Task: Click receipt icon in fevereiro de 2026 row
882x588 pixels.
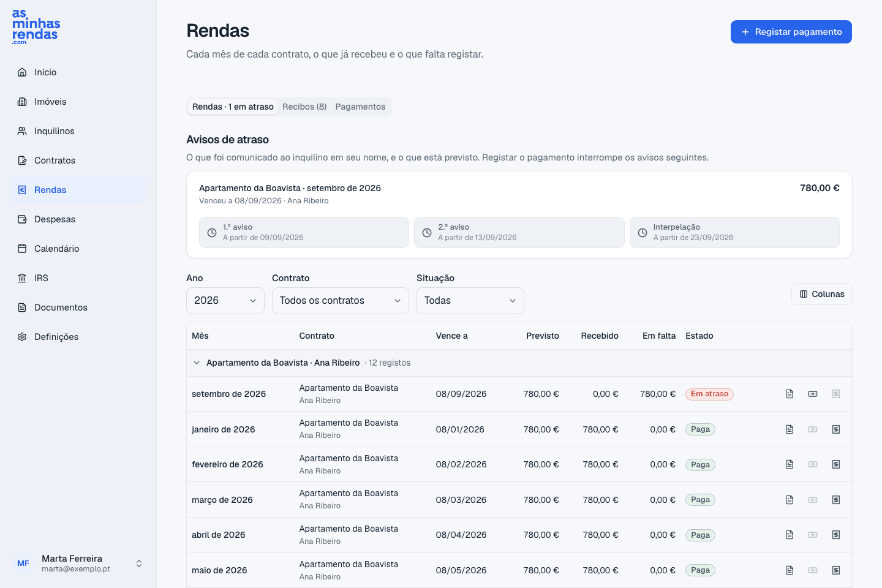Action: point(836,464)
